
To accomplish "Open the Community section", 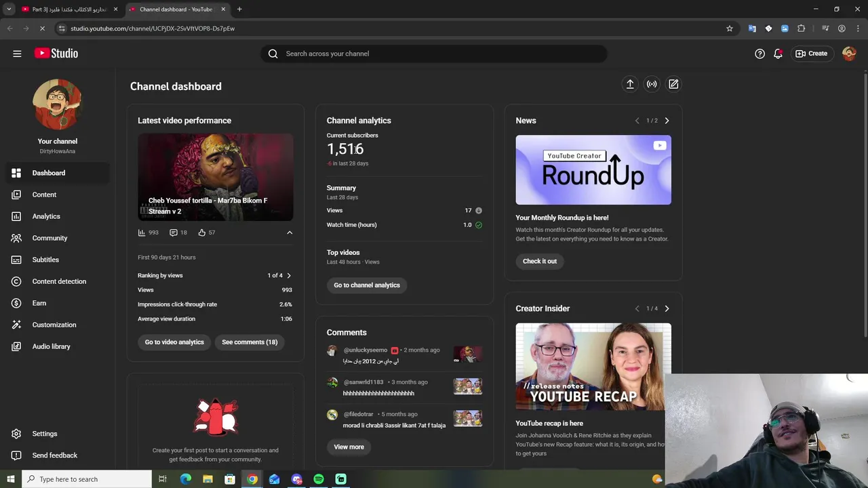I will [x=58, y=238].
